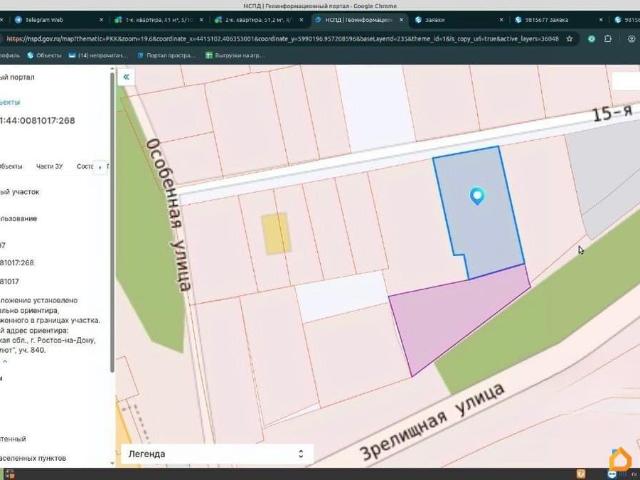
Task: Close the НСПД portal tab
Action: (402, 20)
